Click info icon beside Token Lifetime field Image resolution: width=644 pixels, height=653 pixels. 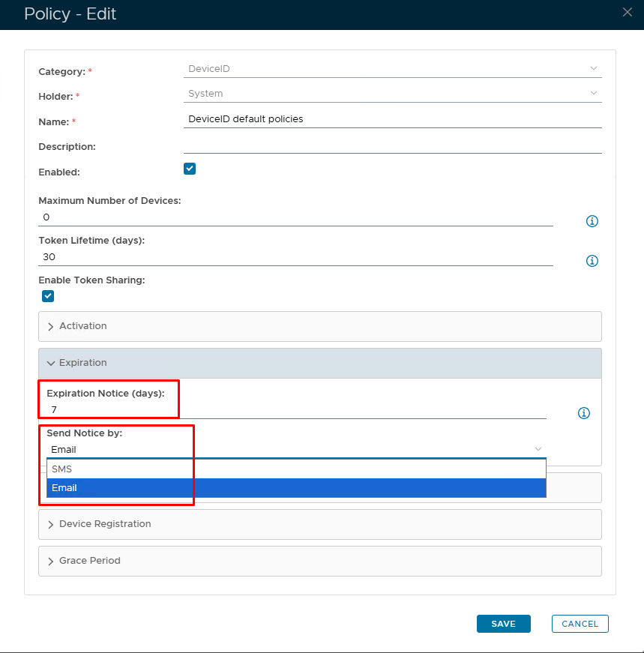coord(592,261)
